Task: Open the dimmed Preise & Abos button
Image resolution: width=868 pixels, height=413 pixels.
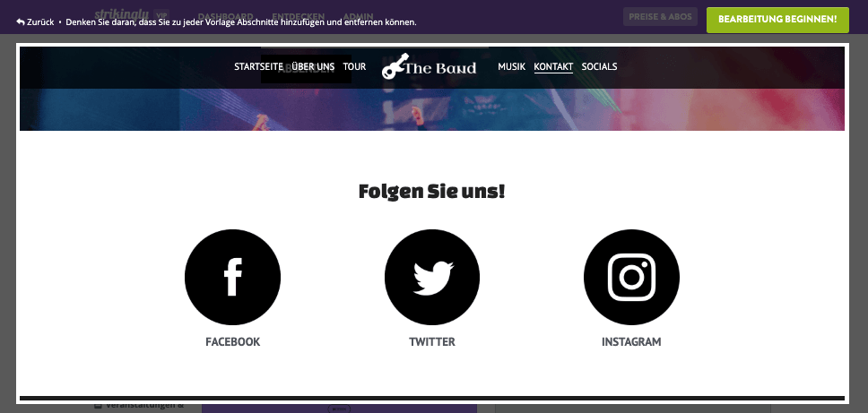Action: pos(660,17)
